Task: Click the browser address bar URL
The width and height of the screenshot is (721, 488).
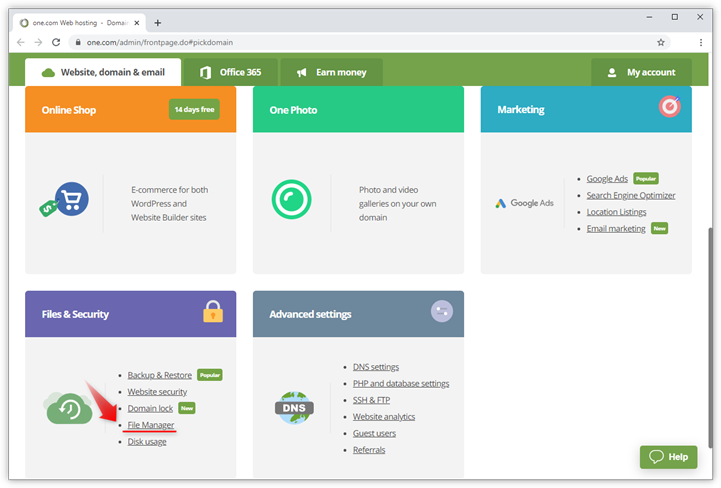Action: coord(160,42)
